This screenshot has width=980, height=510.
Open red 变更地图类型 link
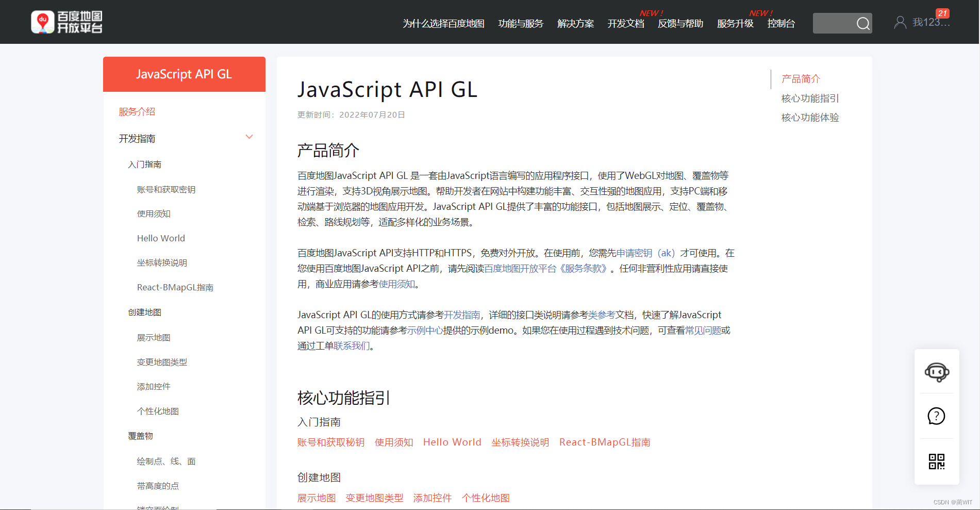374,498
